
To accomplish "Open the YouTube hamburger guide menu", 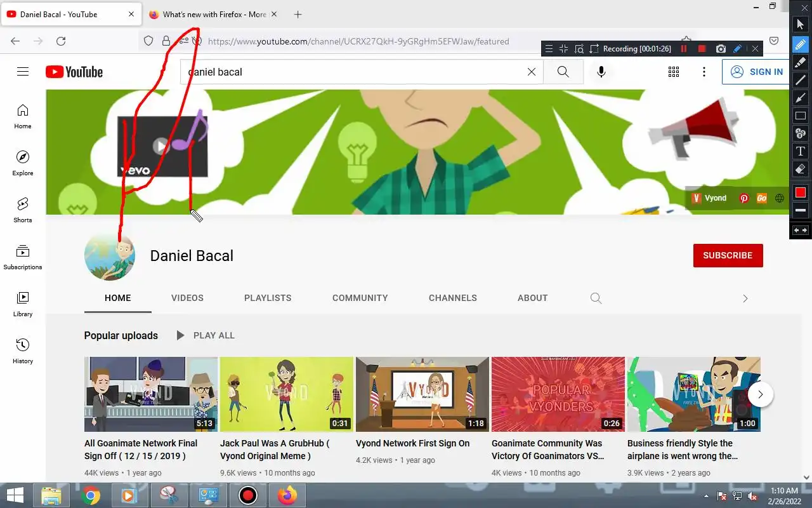I will click(23, 72).
